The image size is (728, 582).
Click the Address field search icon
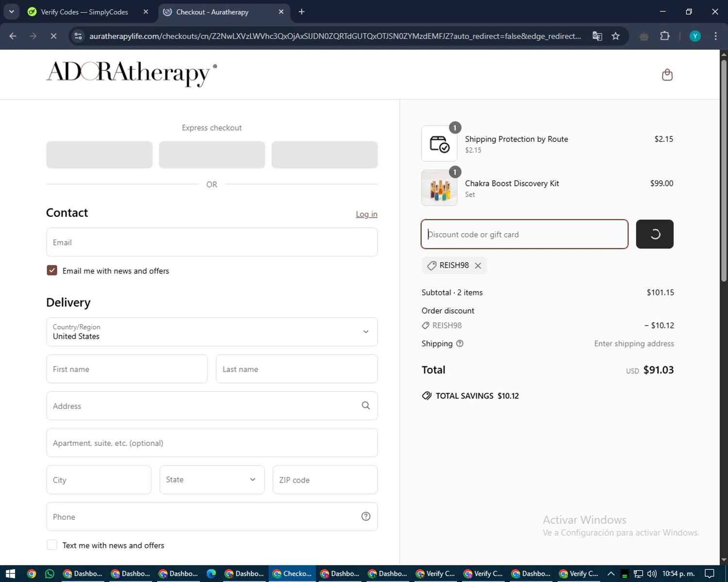click(x=366, y=406)
